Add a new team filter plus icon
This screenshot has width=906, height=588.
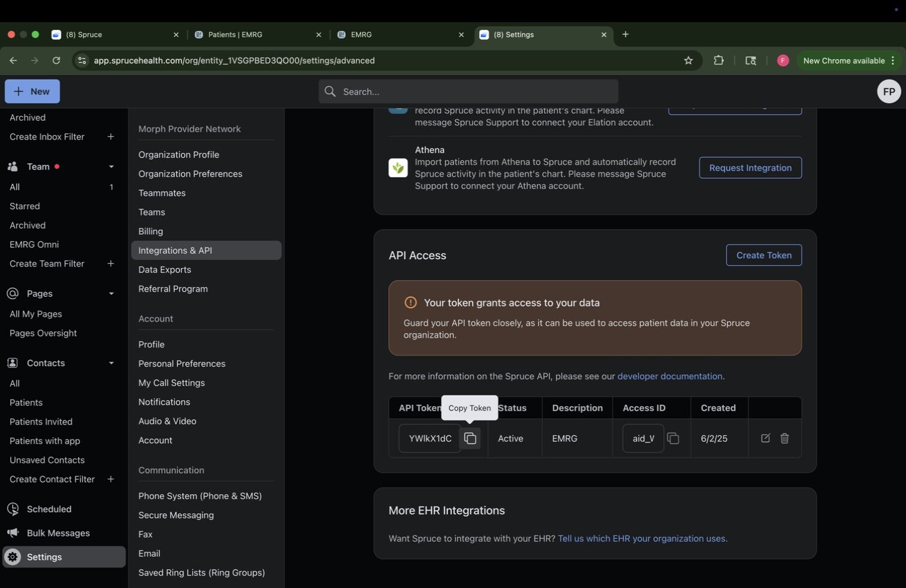click(110, 263)
